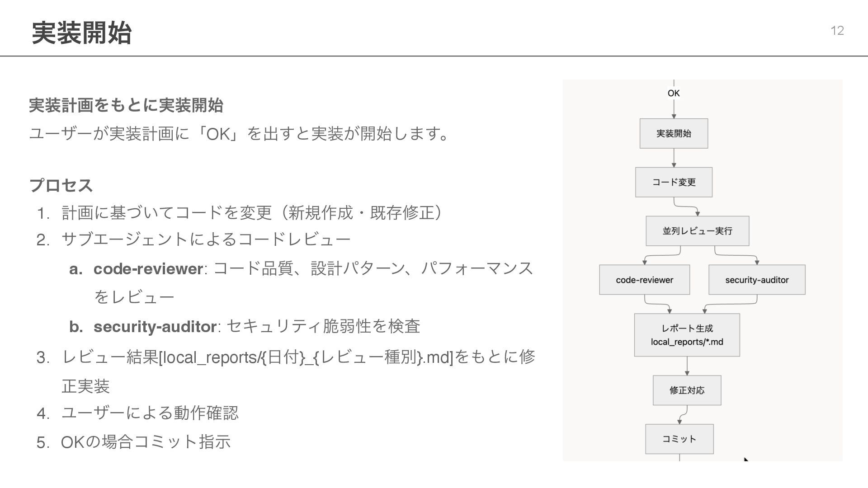Click the コミット flowchart node

coord(679,439)
